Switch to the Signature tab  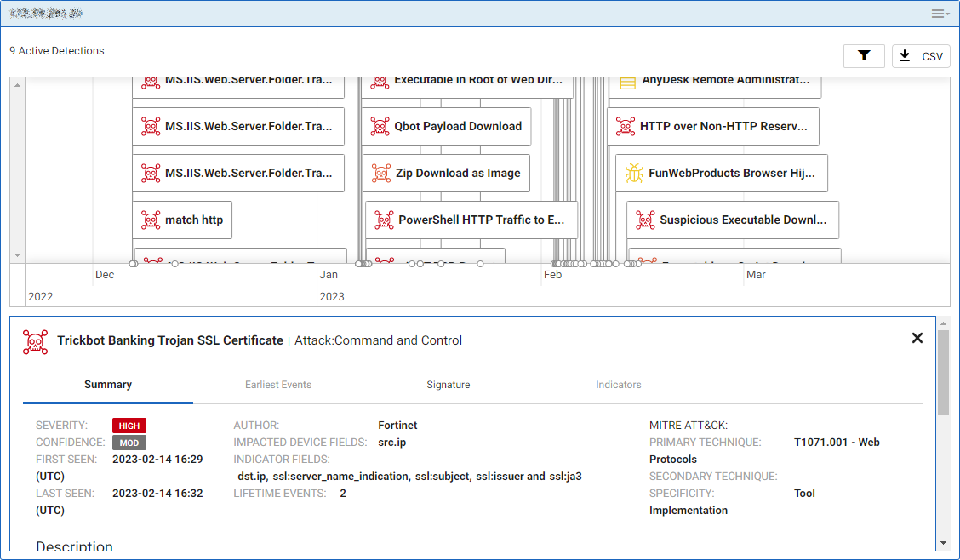(449, 385)
